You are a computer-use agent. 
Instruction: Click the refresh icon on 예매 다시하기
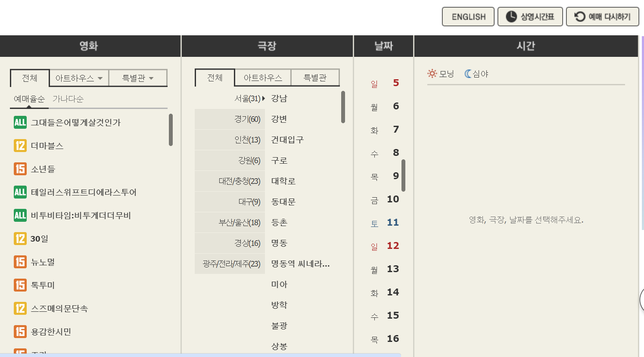click(580, 17)
